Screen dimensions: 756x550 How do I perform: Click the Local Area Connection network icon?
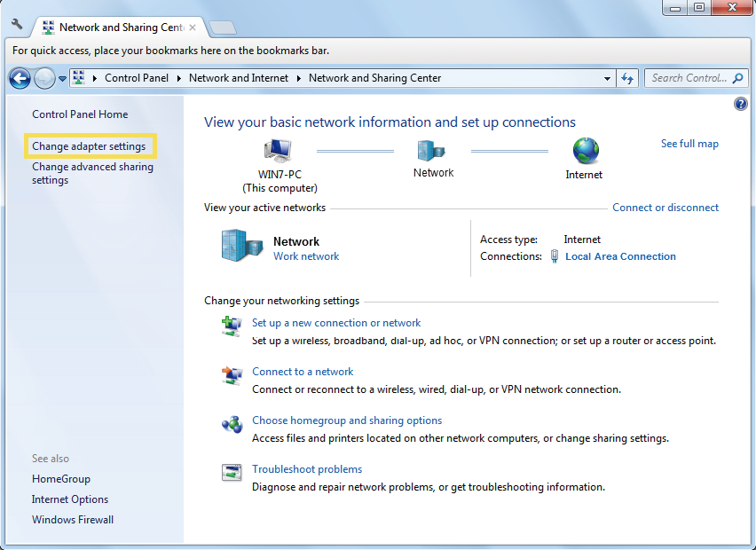[554, 256]
